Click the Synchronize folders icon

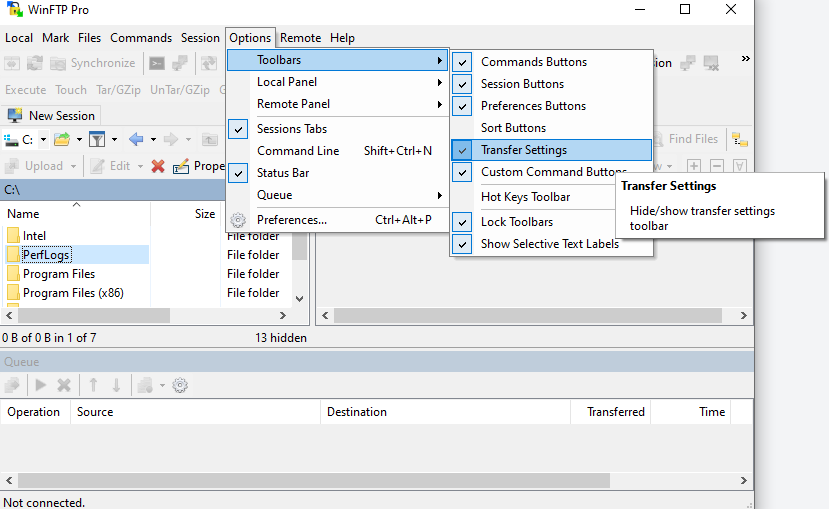click(x=57, y=63)
